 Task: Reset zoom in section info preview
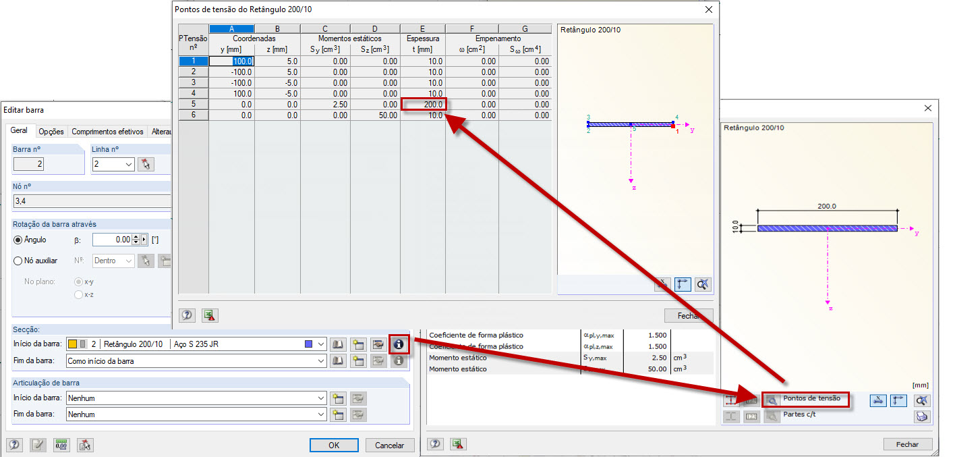pyautogui.click(x=922, y=400)
